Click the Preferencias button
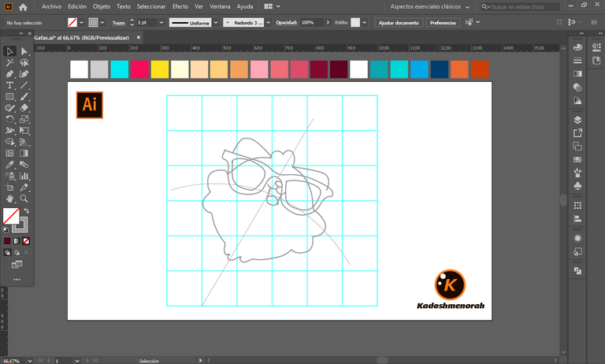Screen dimensions: 605x364 click(x=443, y=23)
